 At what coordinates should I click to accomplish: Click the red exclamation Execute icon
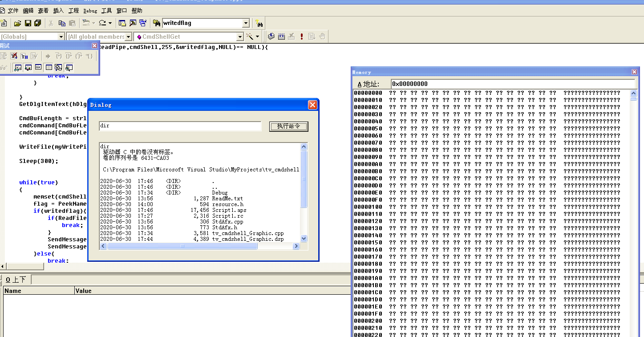[x=302, y=37]
